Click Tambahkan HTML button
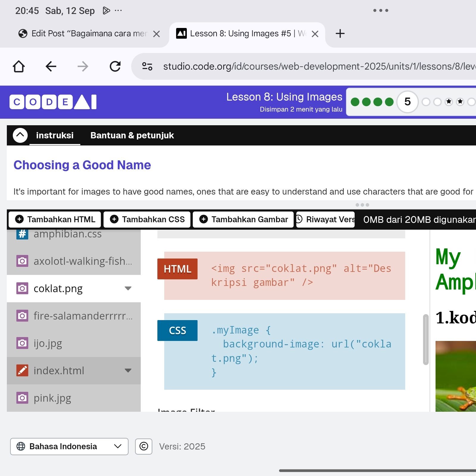This screenshot has height=476, width=476. pyautogui.click(x=55, y=220)
